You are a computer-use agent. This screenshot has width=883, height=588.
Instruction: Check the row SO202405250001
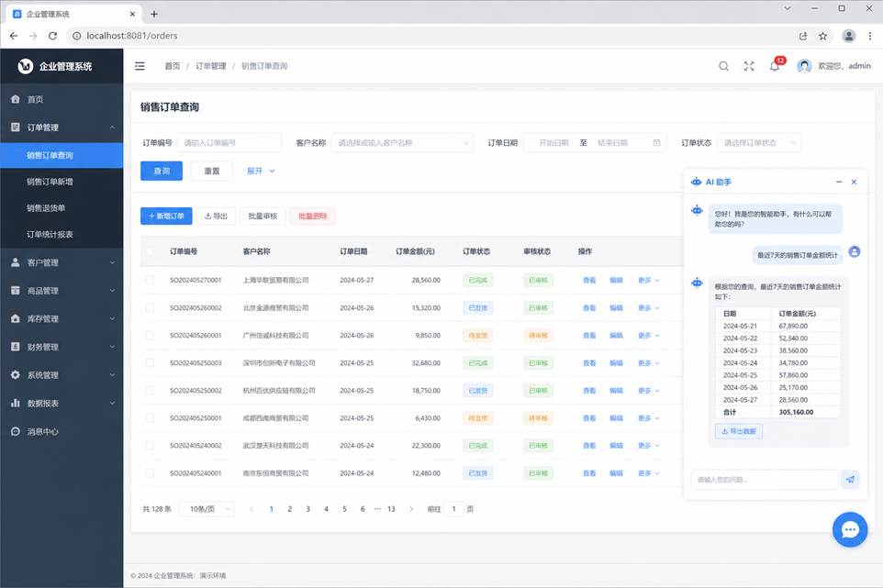click(150, 418)
